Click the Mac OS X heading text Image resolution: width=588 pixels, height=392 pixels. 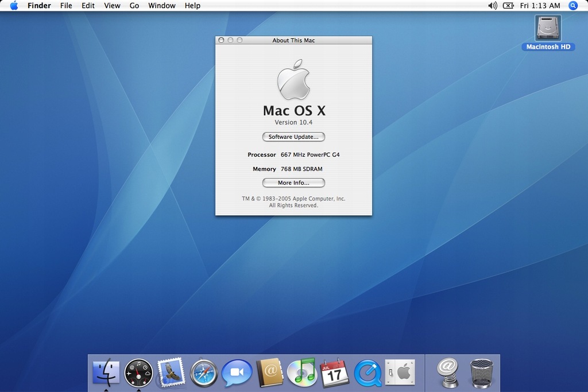pyautogui.click(x=294, y=111)
